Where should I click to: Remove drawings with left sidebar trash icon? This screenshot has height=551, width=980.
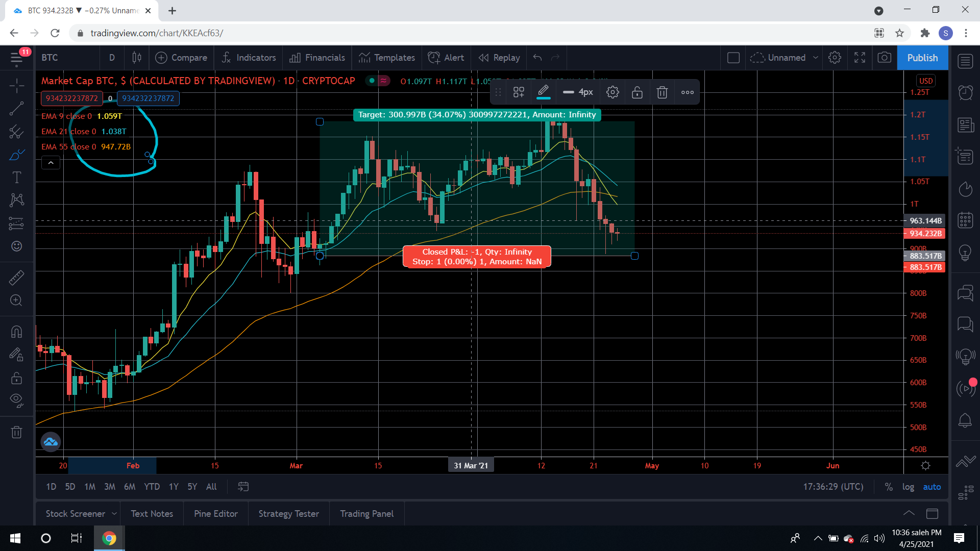click(17, 432)
